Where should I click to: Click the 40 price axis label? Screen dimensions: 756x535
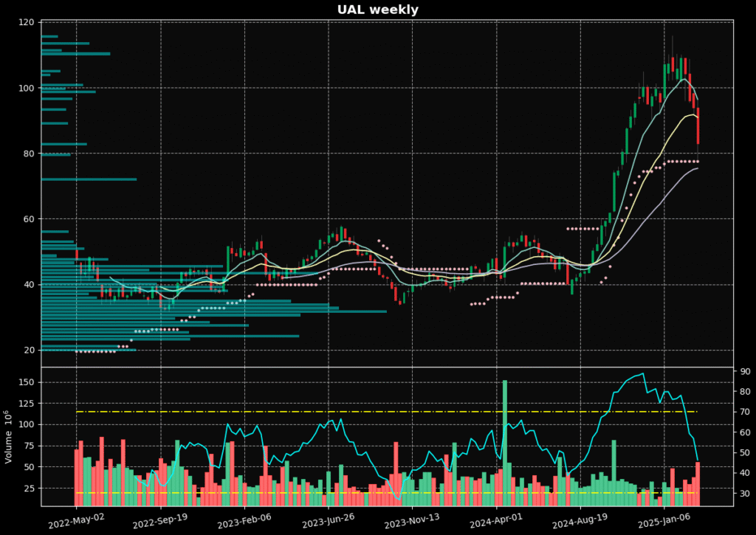pos(30,285)
